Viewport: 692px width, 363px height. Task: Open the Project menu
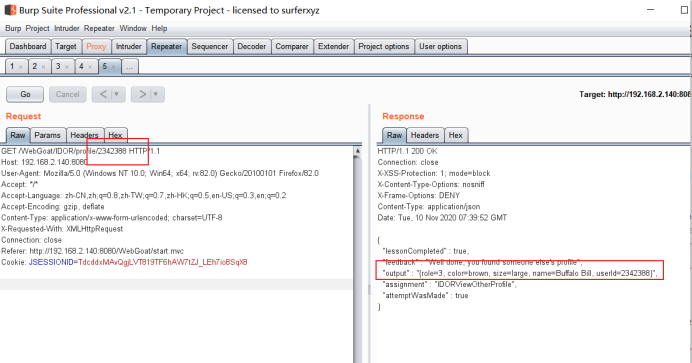38,28
